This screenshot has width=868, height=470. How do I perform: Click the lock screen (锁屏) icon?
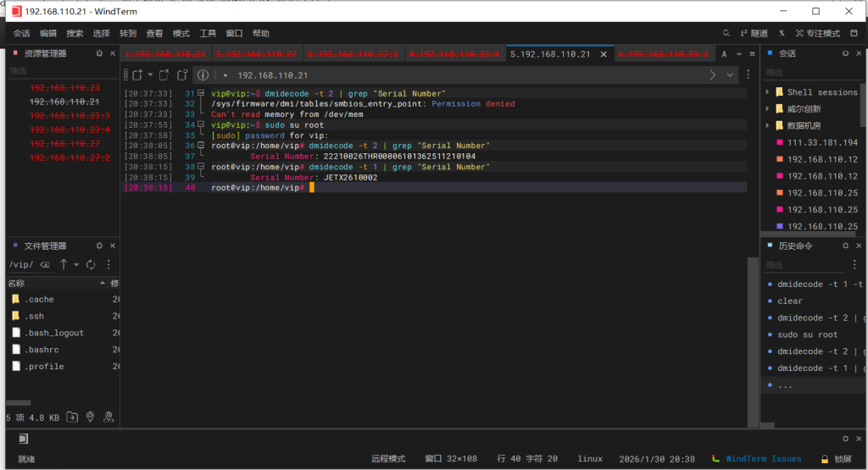pos(823,459)
